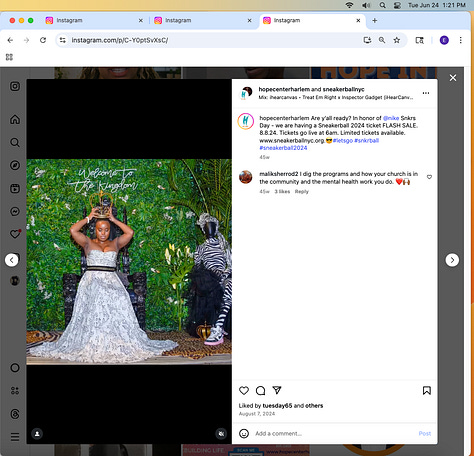Open profile avatar in the sidebar
This screenshot has height=456, width=474.
click(x=15, y=281)
